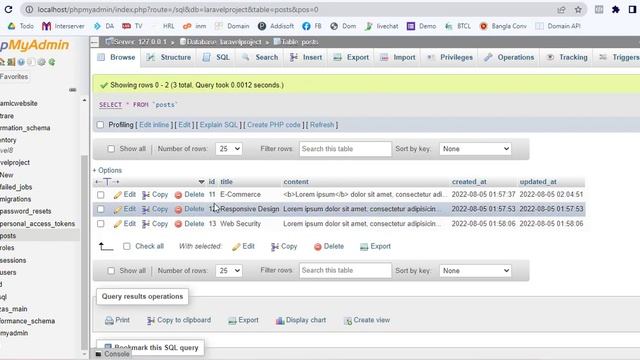Reload the page with browser refresh icon
The height and width of the screenshot is (360, 640).
pos(8,9)
